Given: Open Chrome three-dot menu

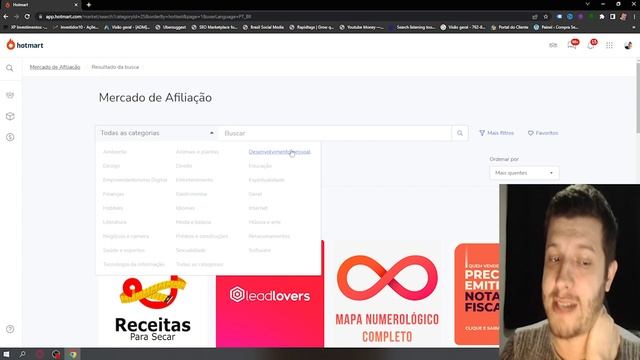Looking at the screenshot, I should coord(635,17).
